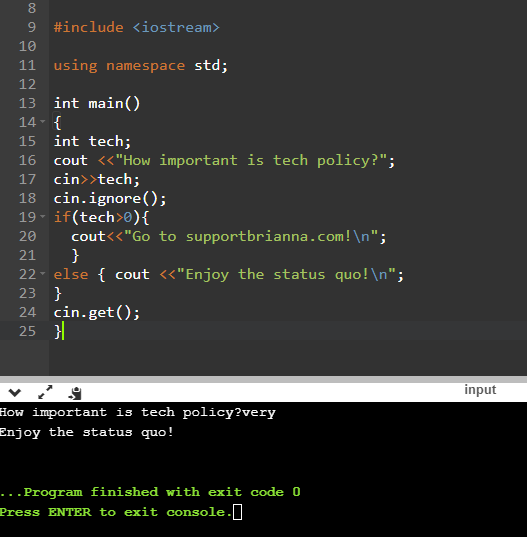
Task: Click on the "using namespace std;" line
Action: [x=141, y=65]
